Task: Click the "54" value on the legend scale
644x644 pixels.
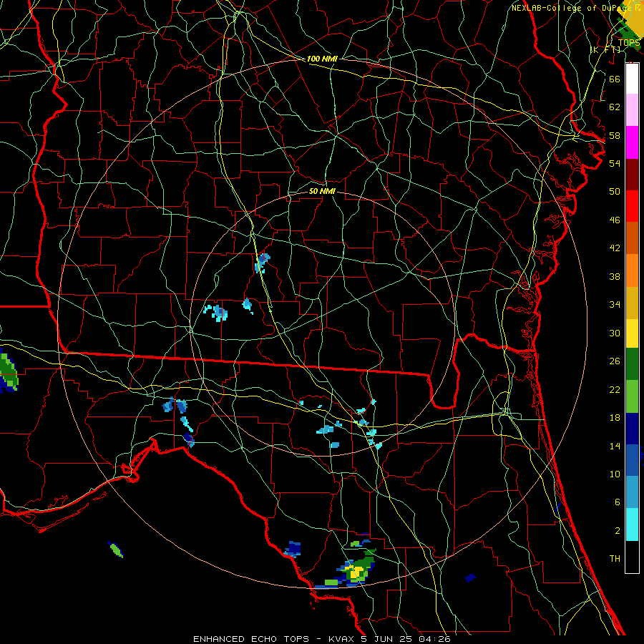Action: [615, 163]
